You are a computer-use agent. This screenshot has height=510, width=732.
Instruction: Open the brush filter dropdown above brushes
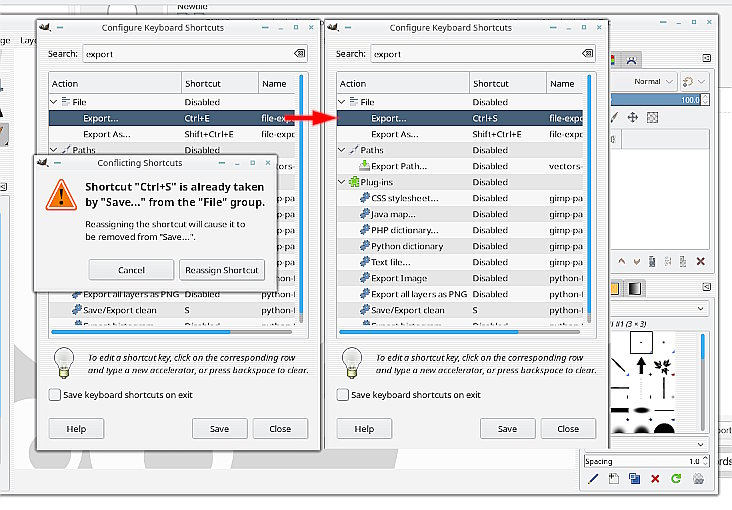click(x=660, y=308)
